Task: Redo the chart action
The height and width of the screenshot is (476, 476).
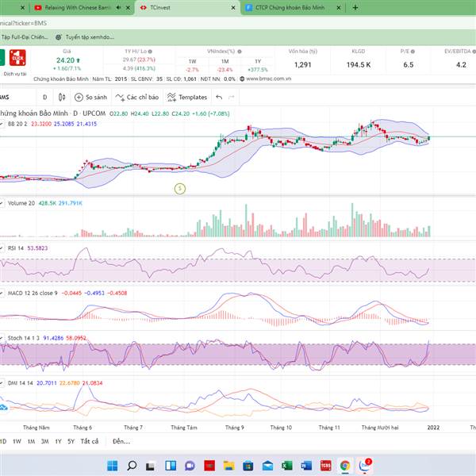Action: pyautogui.click(x=232, y=97)
